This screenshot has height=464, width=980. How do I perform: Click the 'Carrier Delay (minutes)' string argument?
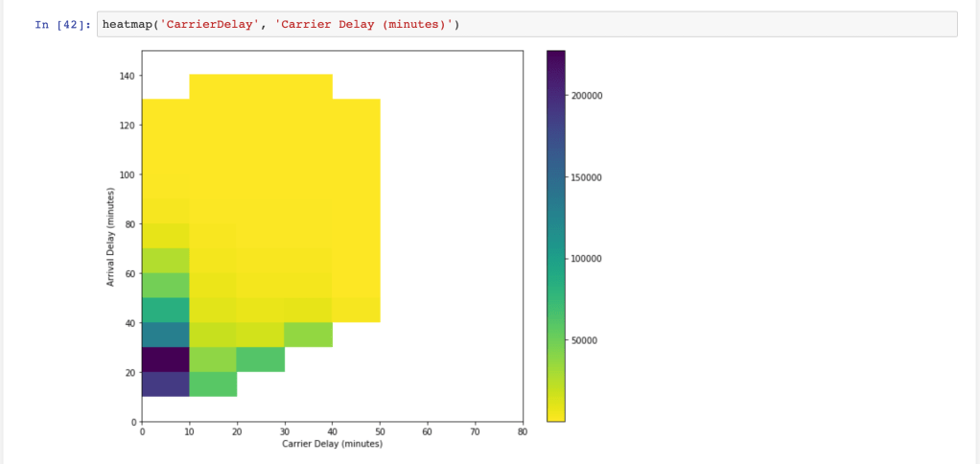(363, 24)
